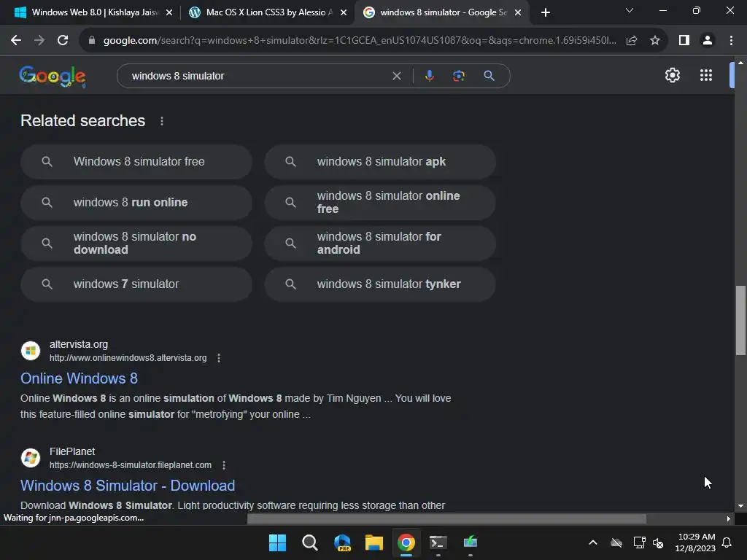Image resolution: width=747 pixels, height=560 pixels.
Task: Click the scroll-right arrow on horizontal scrollbar
Action: pyautogui.click(x=729, y=518)
